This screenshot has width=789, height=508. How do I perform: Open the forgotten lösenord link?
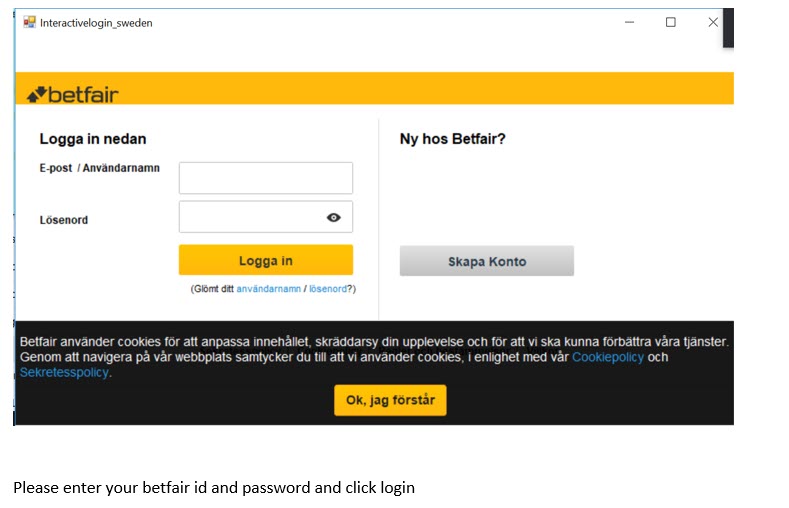[327, 289]
